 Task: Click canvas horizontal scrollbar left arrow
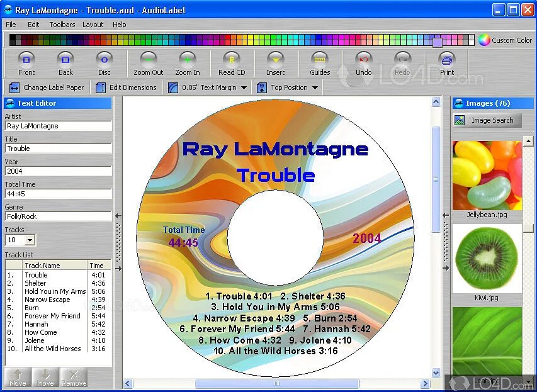128,383
